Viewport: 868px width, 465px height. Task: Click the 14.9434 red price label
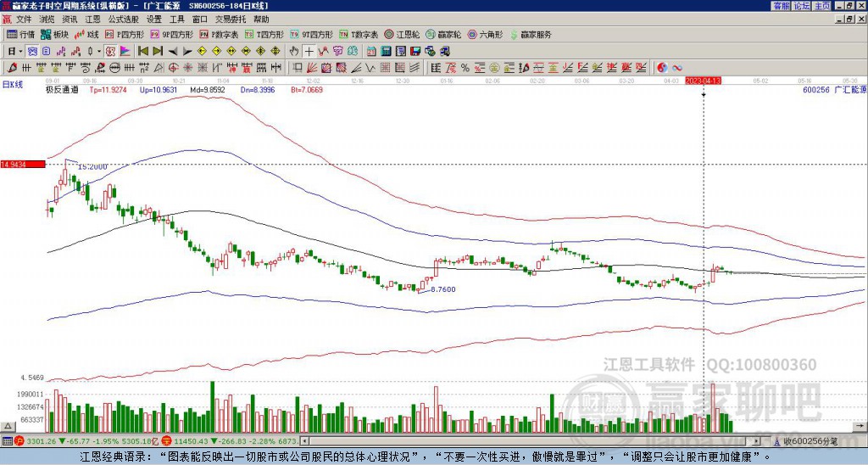pyautogui.click(x=23, y=165)
